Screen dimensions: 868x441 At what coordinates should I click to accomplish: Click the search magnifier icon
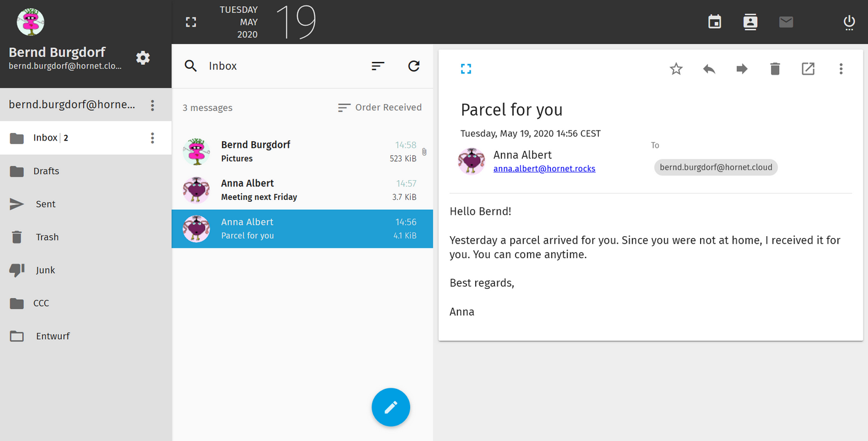coord(191,66)
